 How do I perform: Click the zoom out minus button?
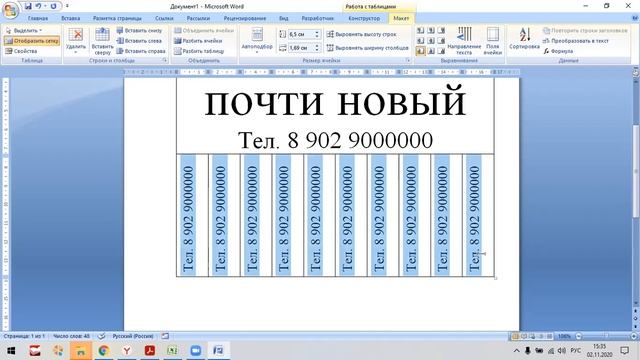click(x=578, y=336)
